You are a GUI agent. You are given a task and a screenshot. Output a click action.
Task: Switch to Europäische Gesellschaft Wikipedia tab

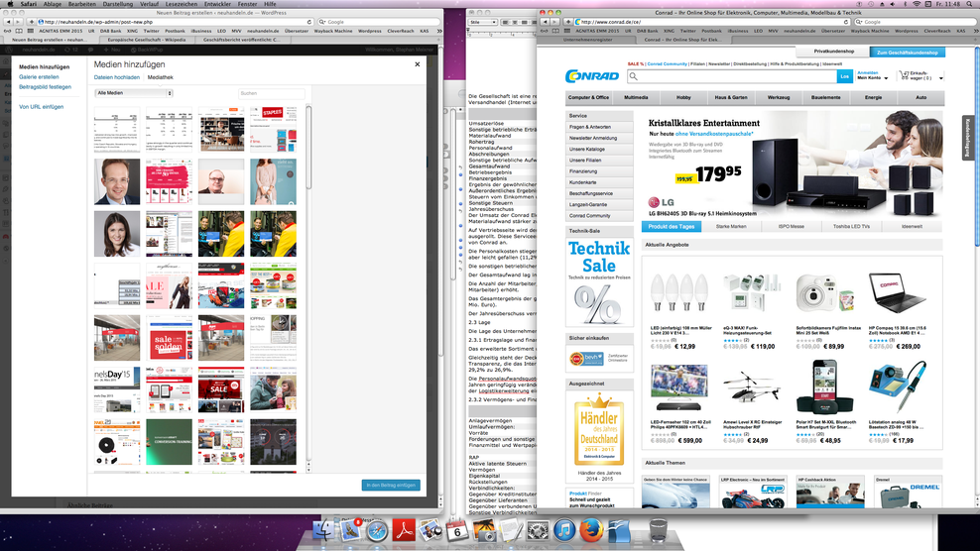tap(146, 40)
